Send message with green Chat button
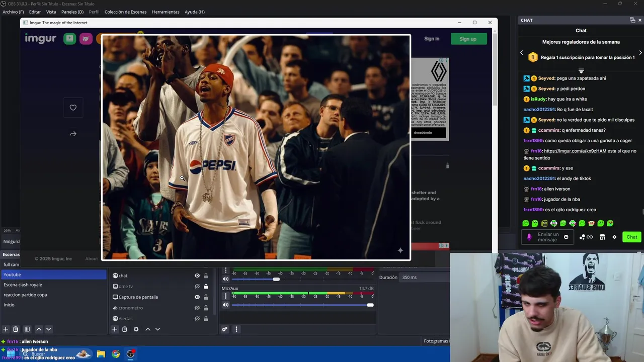The height and width of the screenshot is (362, 644). click(x=632, y=237)
